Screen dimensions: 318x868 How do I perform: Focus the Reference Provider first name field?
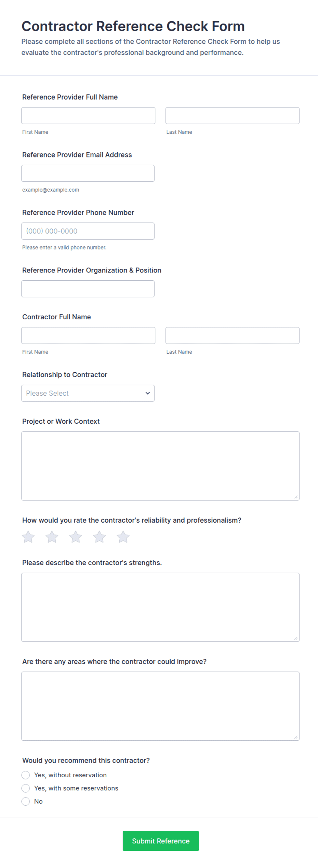88,116
